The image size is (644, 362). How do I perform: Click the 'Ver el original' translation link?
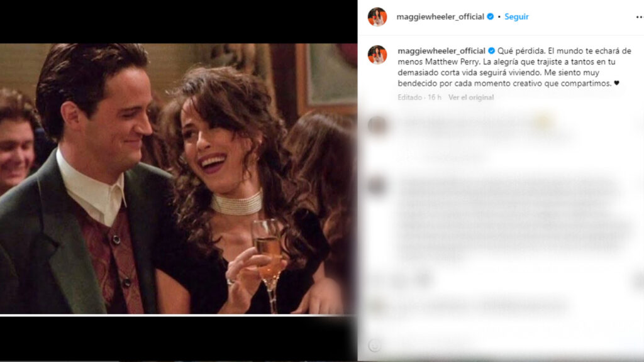(x=471, y=97)
